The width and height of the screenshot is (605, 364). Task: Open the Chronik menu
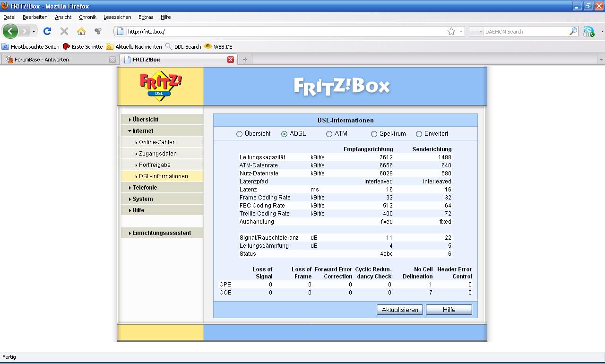[87, 17]
